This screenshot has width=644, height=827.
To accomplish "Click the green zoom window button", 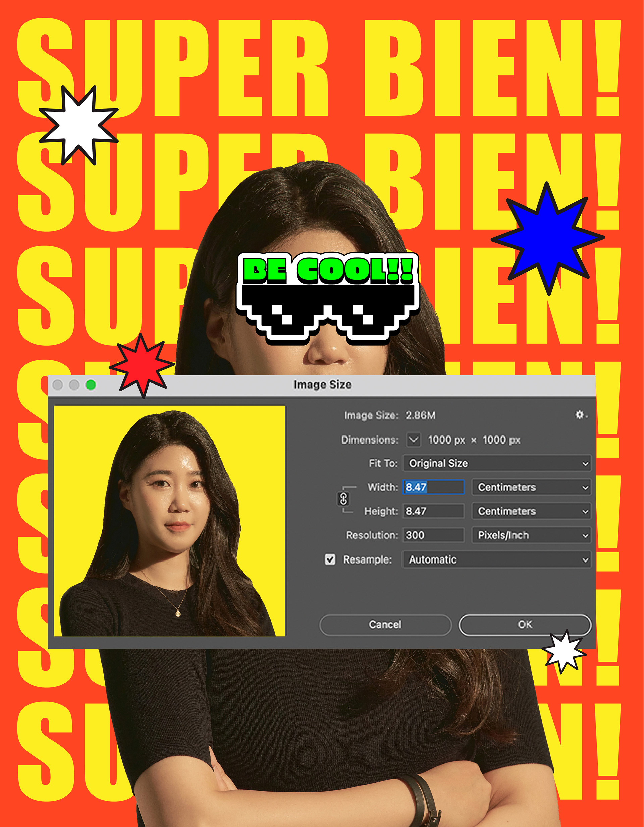I will coord(91,385).
